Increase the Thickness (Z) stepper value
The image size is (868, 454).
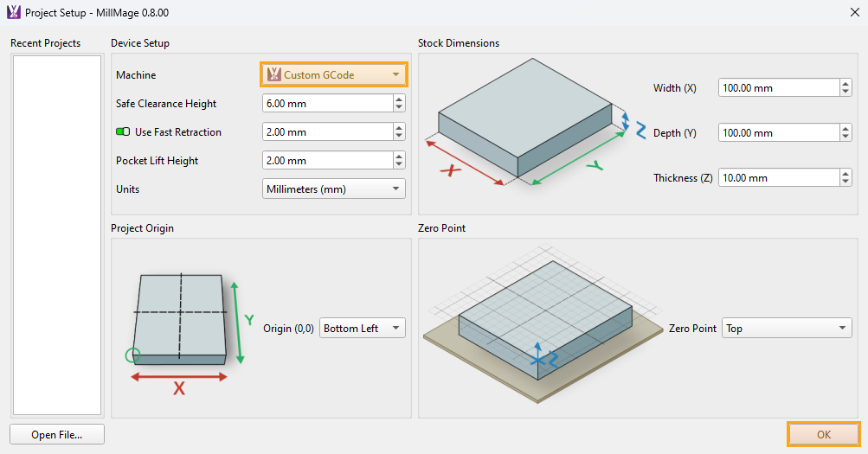pyautogui.click(x=845, y=174)
